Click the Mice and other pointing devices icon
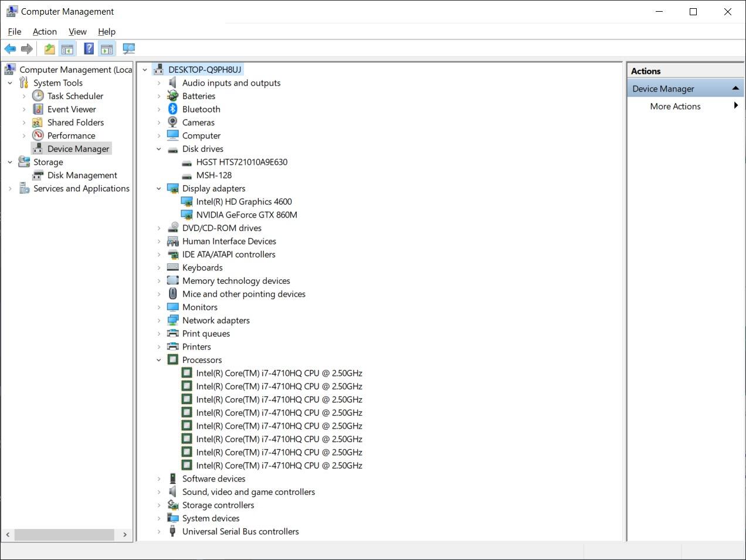The image size is (746, 560). [172, 294]
